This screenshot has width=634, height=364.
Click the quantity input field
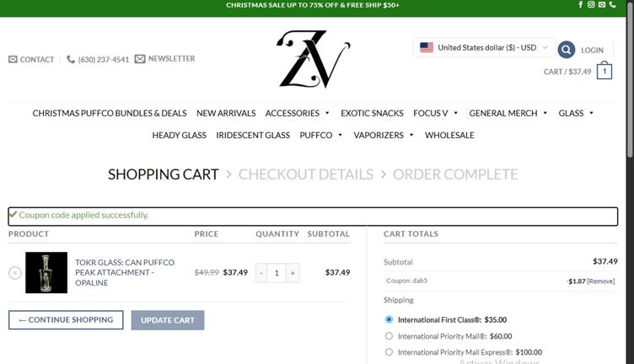pos(277,273)
